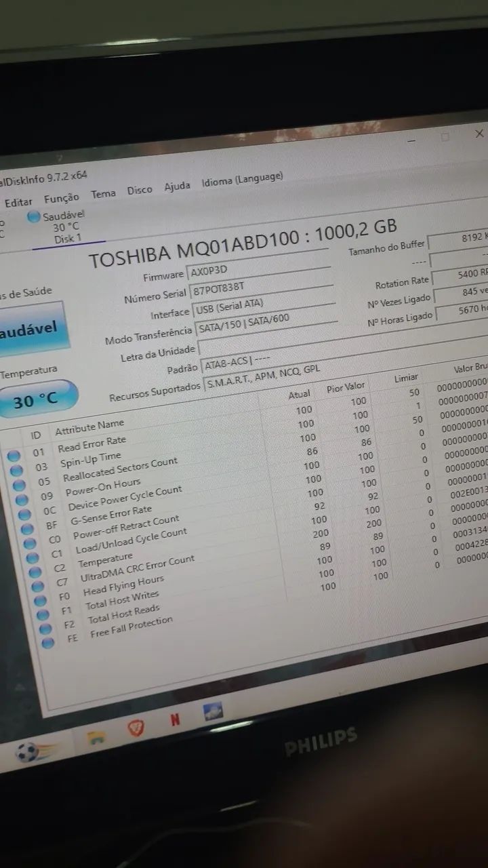Click the status dot for Free Fall Protection

click(47, 643)
